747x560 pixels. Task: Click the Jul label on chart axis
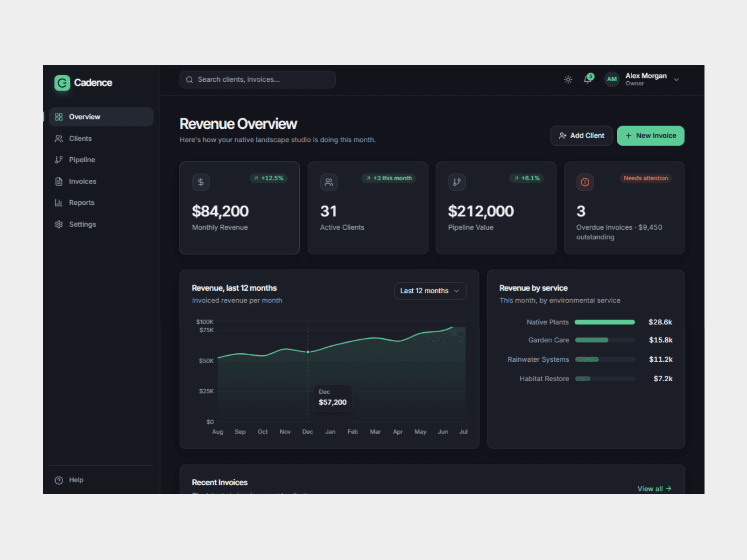coord(463,432)
